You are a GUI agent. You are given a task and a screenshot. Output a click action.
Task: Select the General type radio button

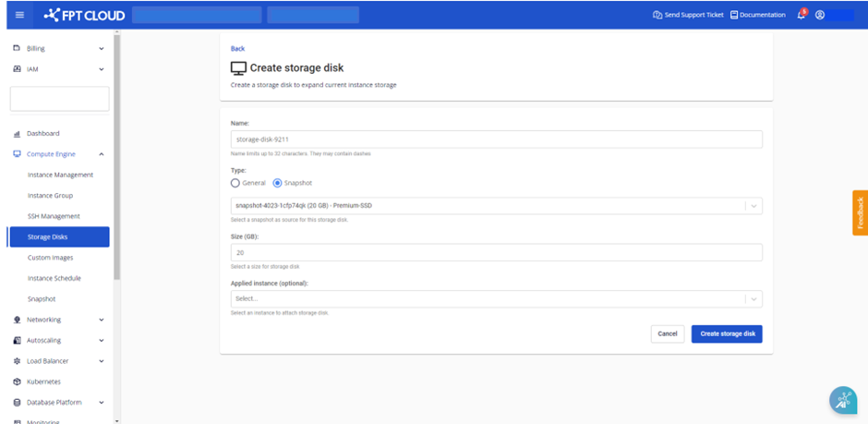[x=235, y=183]
